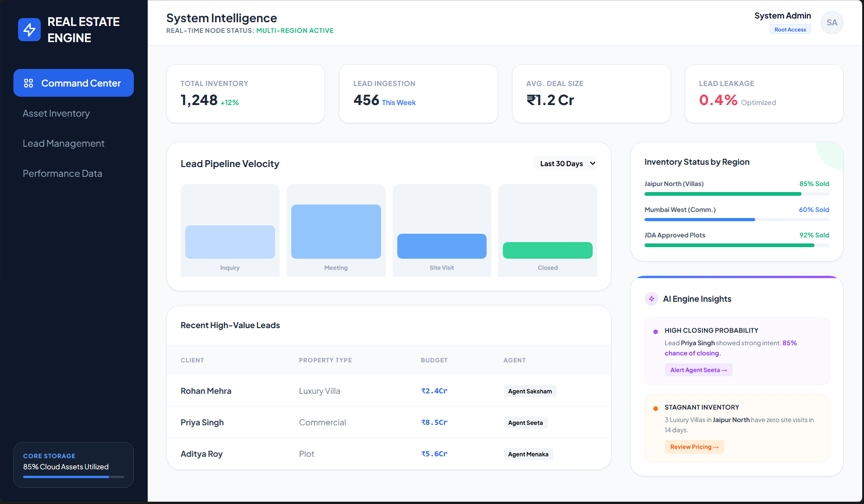Click the Agent Saksham chip
Screen dimensions: 864x504
529,391
